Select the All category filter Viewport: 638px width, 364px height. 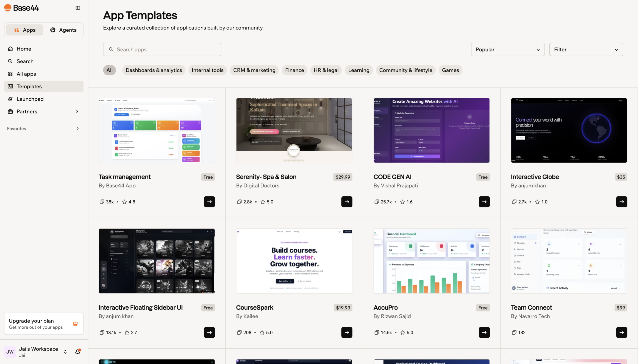click(x=109, y=70)
